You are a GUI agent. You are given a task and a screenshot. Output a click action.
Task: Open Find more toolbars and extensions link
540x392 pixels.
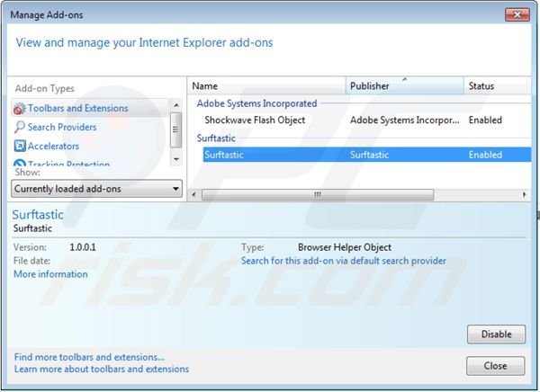click(89, 357)
